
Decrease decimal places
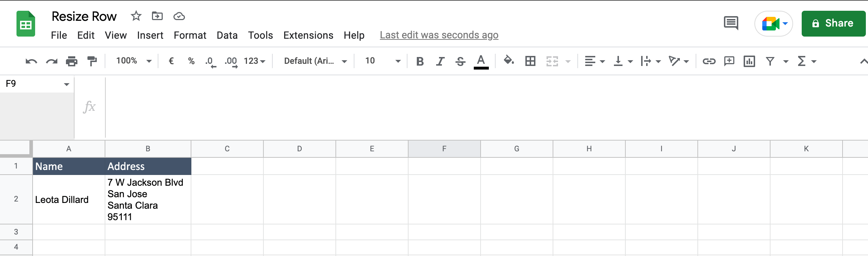[211, 61]
